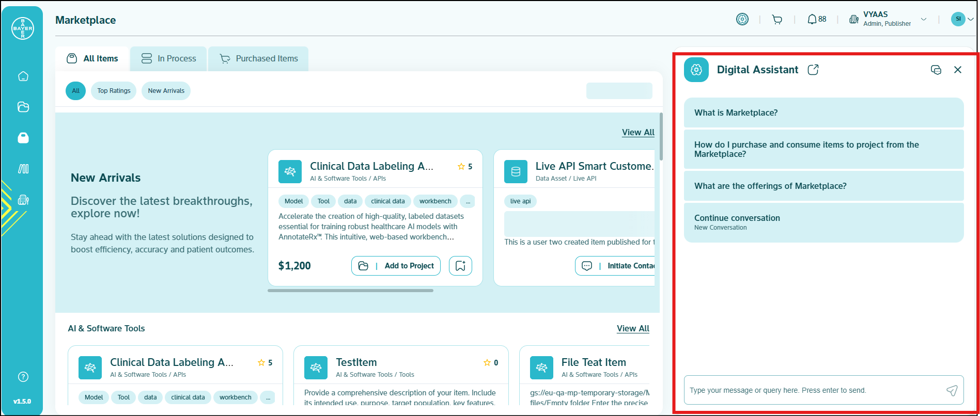
Task: Expand the VYAAS organization dropdown
Action: point(923,20)
